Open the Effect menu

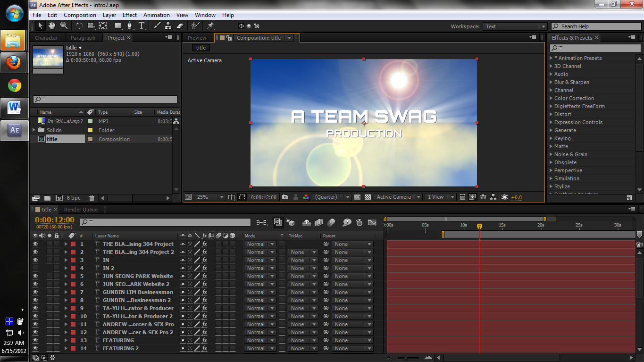click(130, 15)
